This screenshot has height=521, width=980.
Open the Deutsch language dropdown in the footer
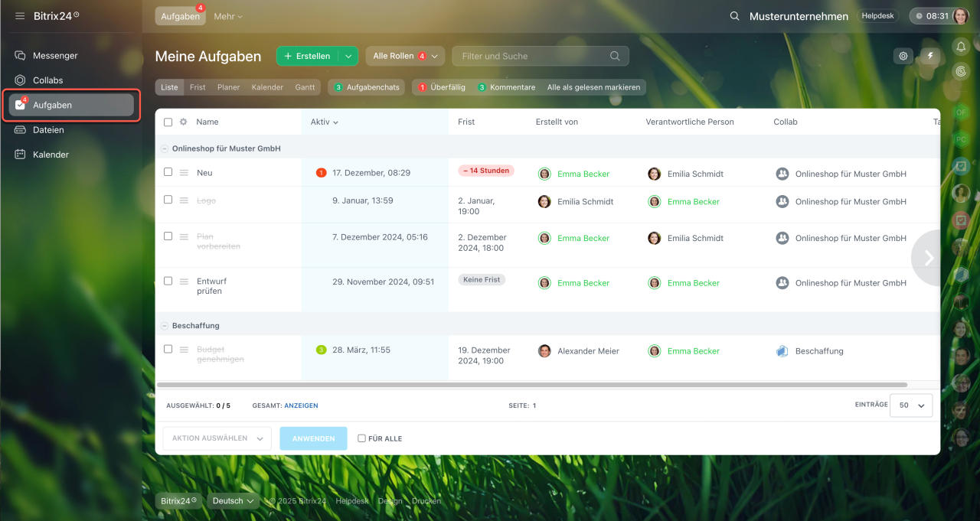point(234,501)
